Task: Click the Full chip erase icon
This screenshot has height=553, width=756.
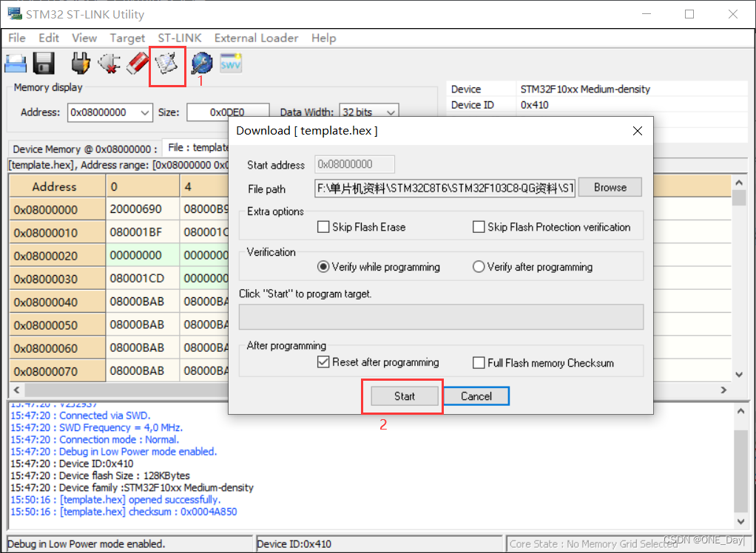Action: 138,64
